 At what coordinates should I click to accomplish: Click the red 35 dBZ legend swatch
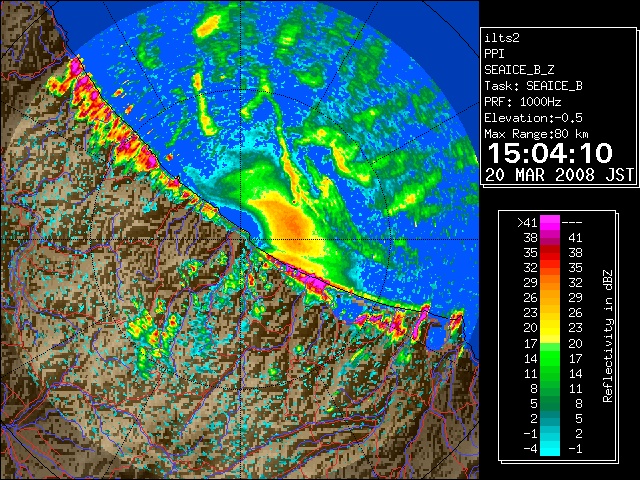(550, 253)
